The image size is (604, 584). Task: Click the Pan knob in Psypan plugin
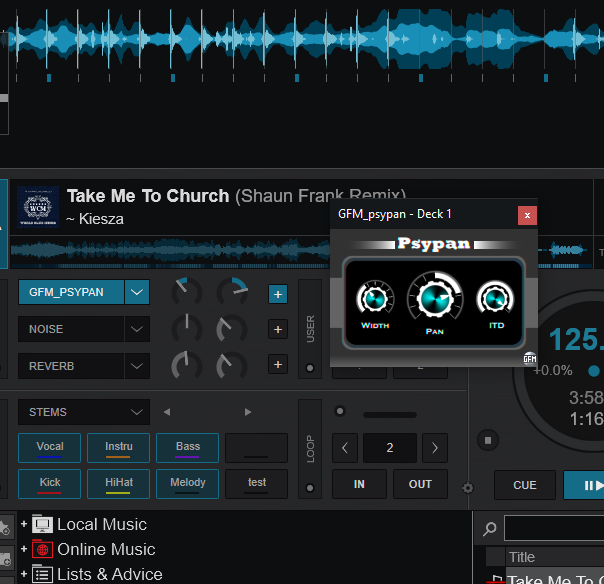pyautogui.click(x=435, y=299)
